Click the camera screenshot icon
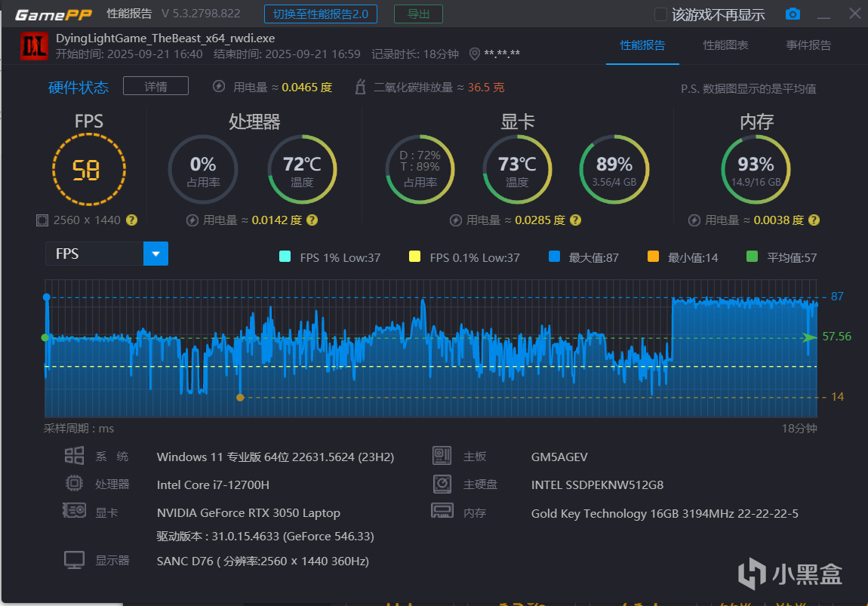Screen dimensions: 868x606 click(x=793, y=14)
